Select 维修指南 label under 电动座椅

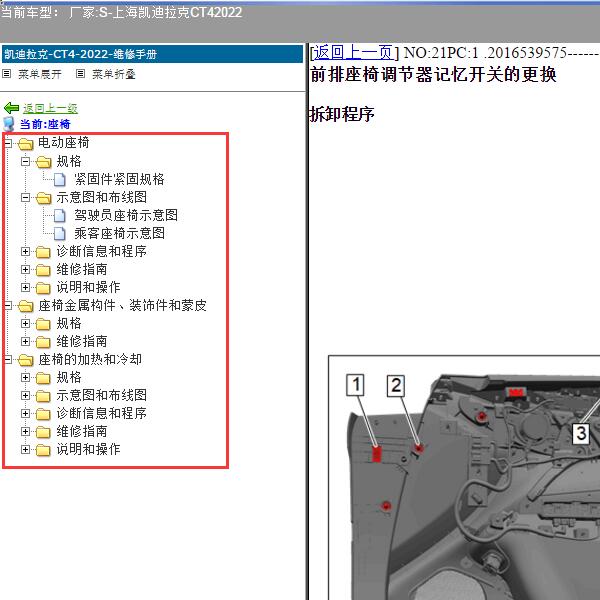(x=82, y=270)
